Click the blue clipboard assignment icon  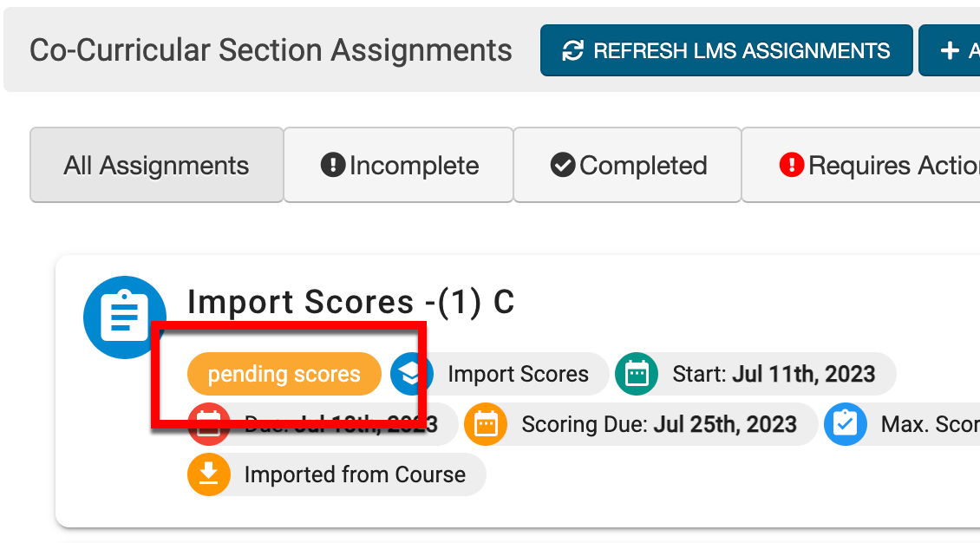(x=125, y=317)
